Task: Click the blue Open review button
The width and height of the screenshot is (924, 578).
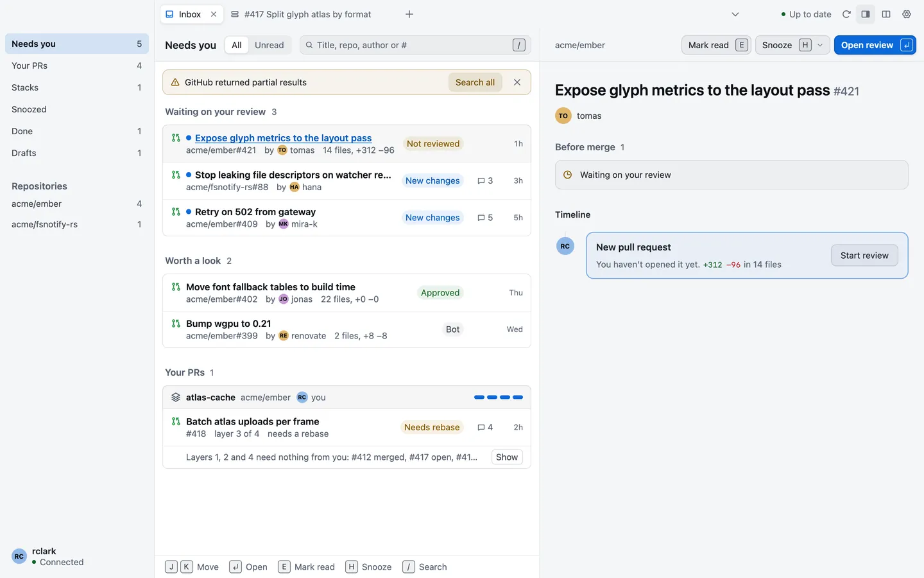Action: point(875,45)
